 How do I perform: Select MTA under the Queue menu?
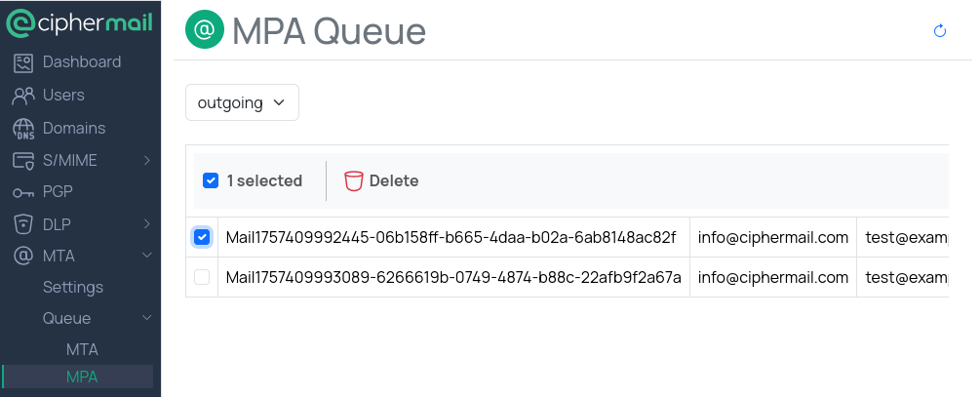[82, 349]
